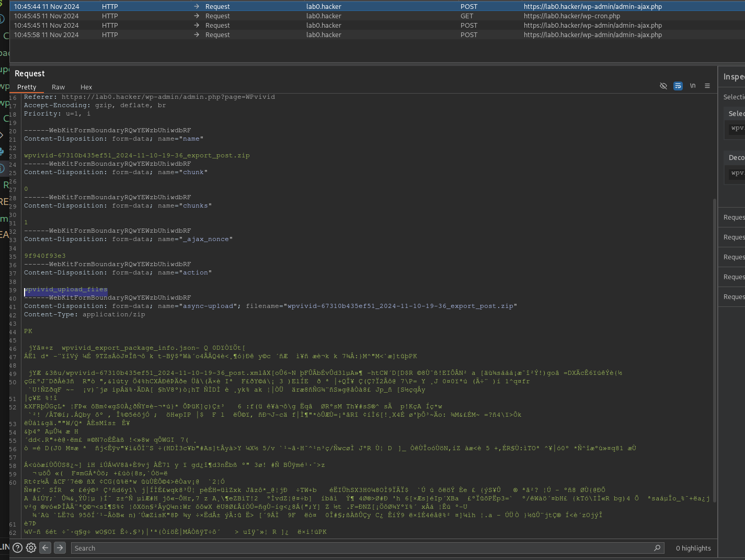Switch to the Raw tab
745x560 pixels.
coord(58,87)
